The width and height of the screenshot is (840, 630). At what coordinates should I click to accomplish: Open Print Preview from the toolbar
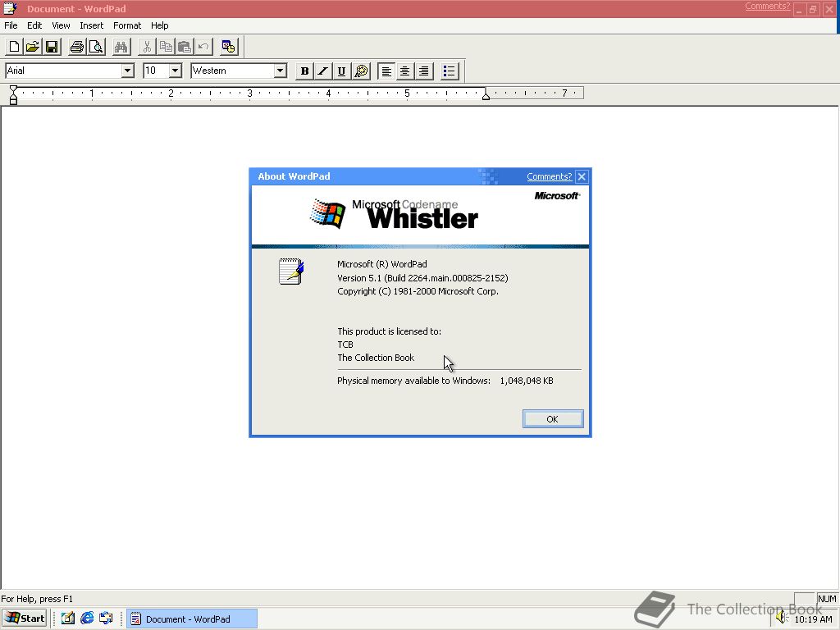96,47
